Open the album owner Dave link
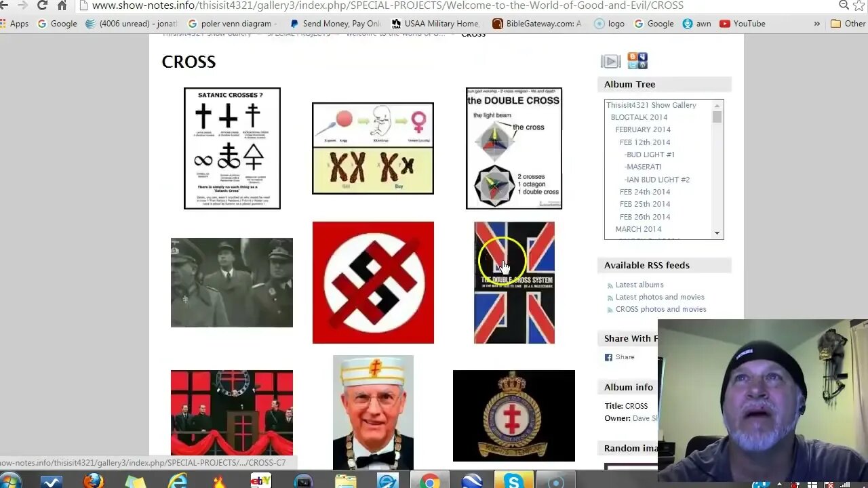Screen dimensions: 868x488 pos(645,418)
